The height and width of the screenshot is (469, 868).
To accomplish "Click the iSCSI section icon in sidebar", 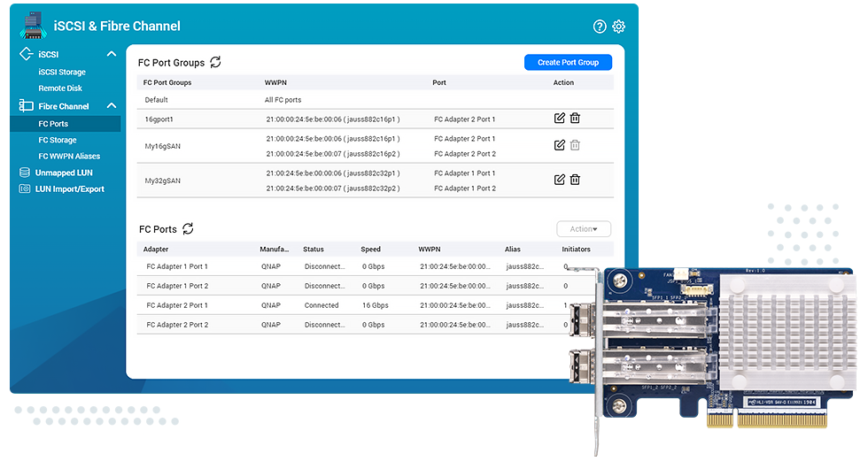I will tap(26, 54).
